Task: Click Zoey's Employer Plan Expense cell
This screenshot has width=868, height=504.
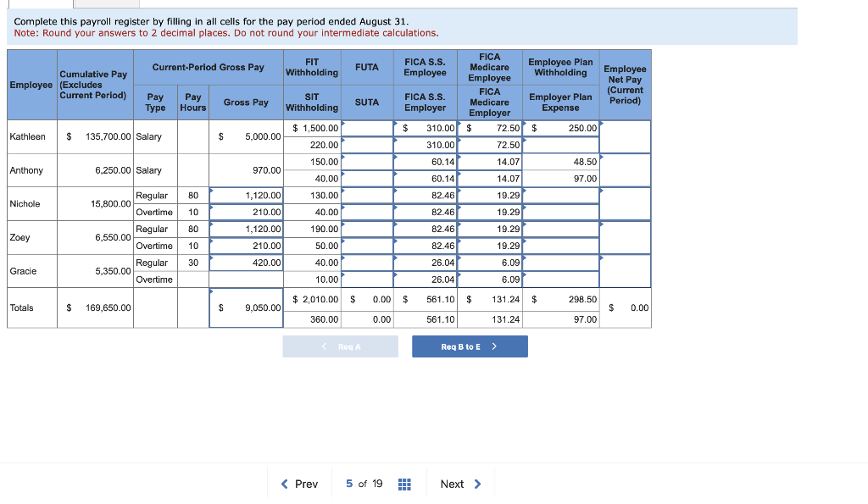Action: coord(561,246)
